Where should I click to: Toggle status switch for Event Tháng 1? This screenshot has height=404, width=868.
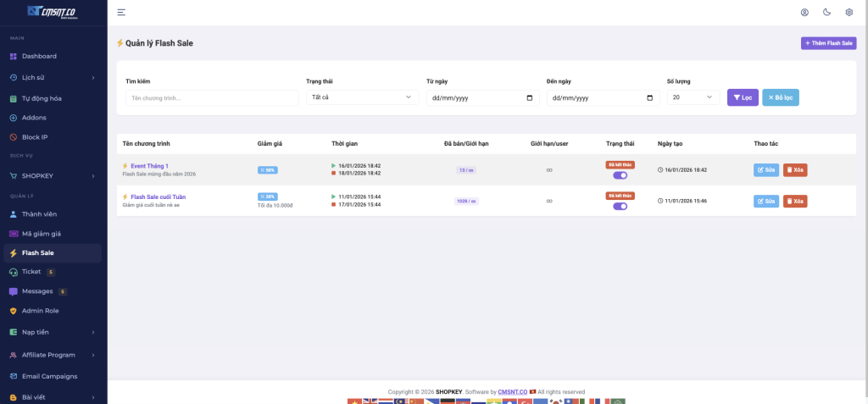point(620,175)
